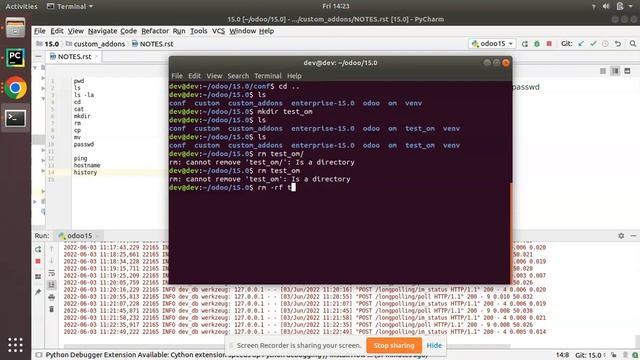Open system volume indicator
The width and height of the screenshot is (640, 360).
click(x=606, y=6)
